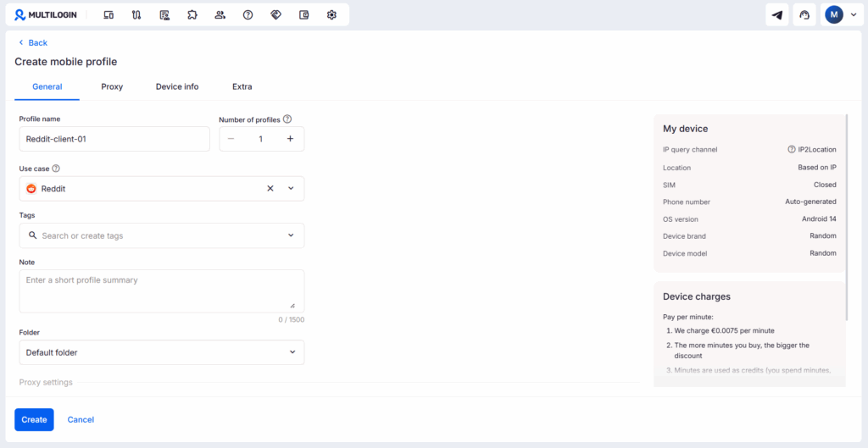Expand the Use case dropdown
Screen dimensions: 868x448
coord(292,189)
